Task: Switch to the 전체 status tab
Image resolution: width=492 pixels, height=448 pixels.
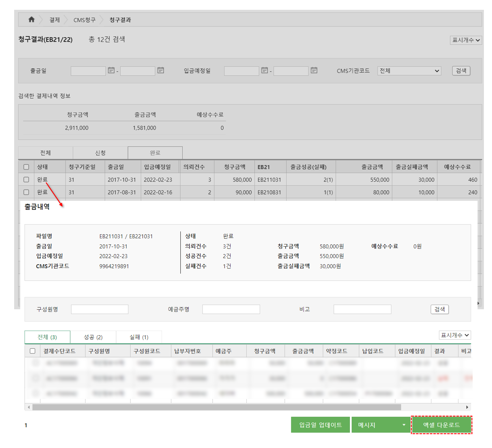Action: click(x=45, y=153)
